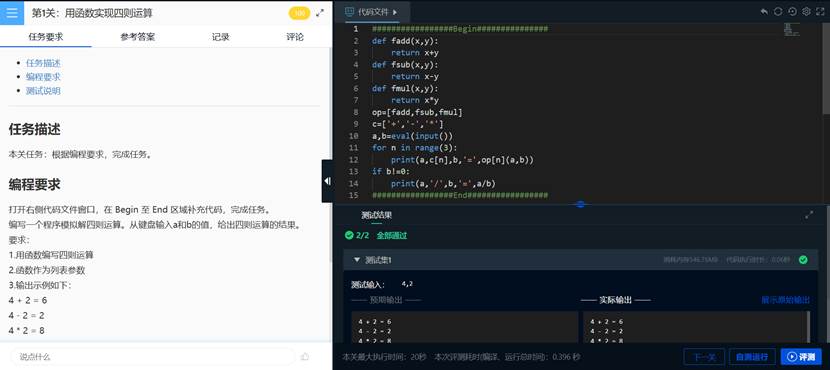Click the 实际输出 heading

pyautogui.click(x=615, y=300)
